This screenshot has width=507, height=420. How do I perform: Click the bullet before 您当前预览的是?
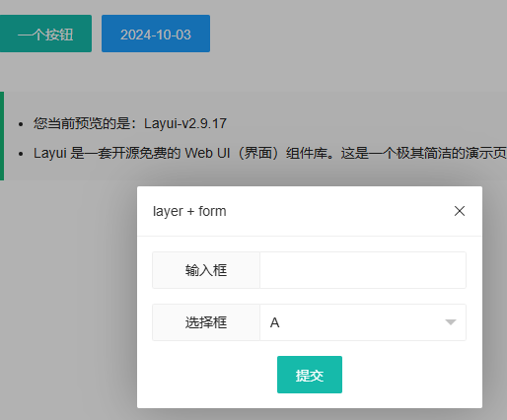[21, 124]
